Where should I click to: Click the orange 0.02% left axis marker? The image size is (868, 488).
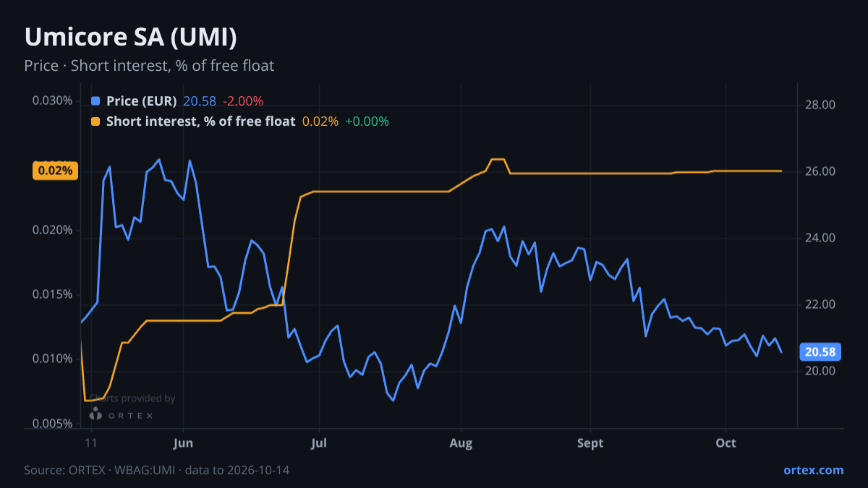point(56,171)
